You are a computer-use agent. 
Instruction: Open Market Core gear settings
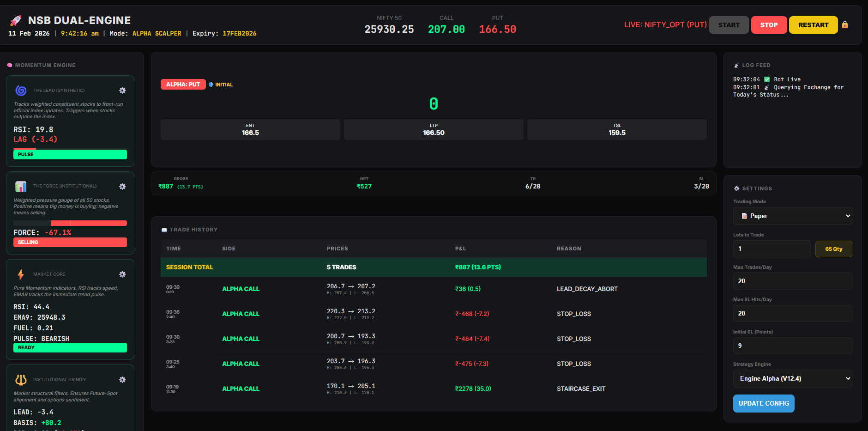click(x=122, y=274)
